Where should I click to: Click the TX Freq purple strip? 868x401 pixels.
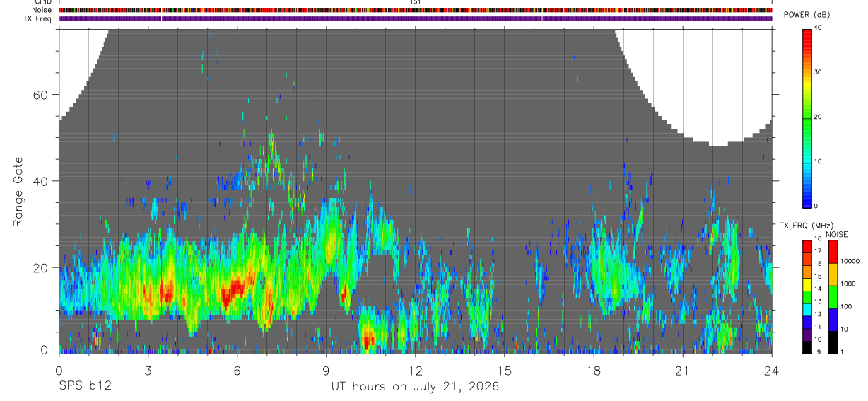click(416, 18)
